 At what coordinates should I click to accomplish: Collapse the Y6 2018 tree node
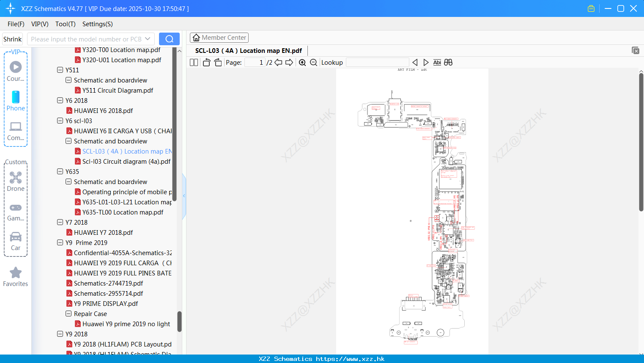[x=60, y=100]
